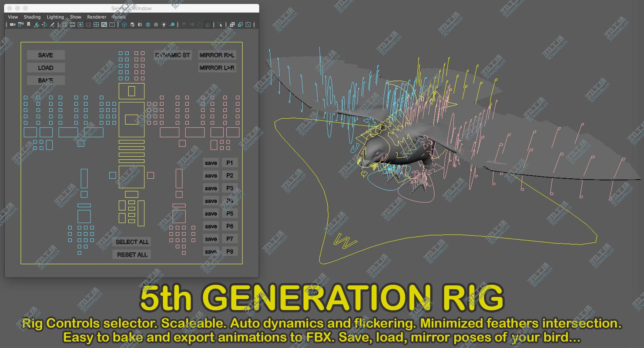644x348 pixels.
Task: Toggle the viewport Grid icon
Action: pos(64,25)
